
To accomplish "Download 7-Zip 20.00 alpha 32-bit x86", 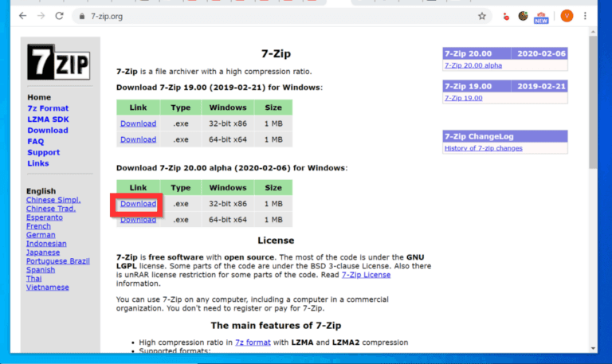I will pyautogui.click(x=138, y=204).
